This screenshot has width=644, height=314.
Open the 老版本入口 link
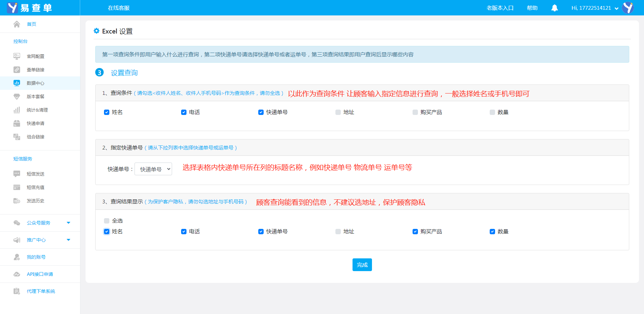(x=500, y=8)
